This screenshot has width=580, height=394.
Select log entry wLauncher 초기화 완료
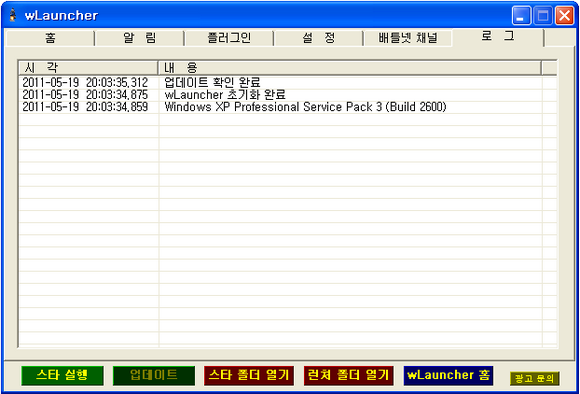[225, 95]
